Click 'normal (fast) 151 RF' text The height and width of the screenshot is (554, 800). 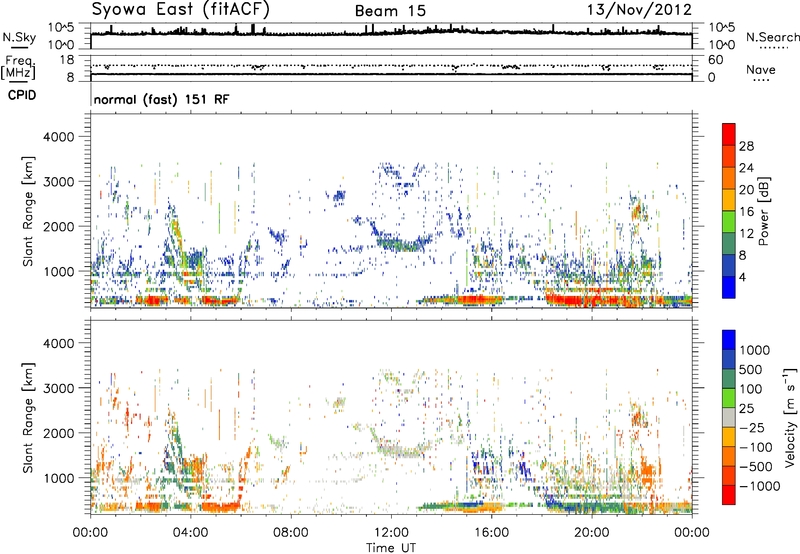pyautogui.click(x=161, y=99)
